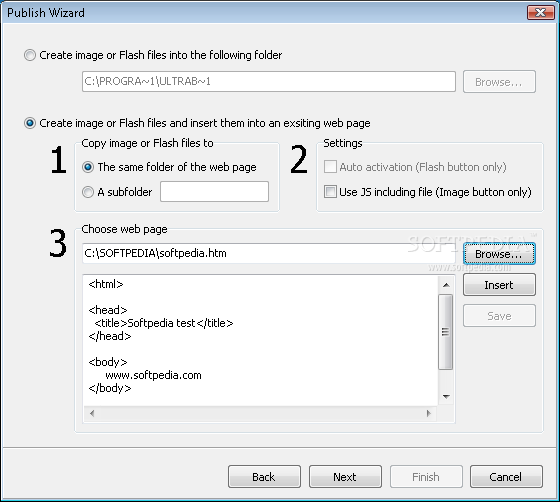Browse for a web page file
560x502 pixels.
click(499, 254)
